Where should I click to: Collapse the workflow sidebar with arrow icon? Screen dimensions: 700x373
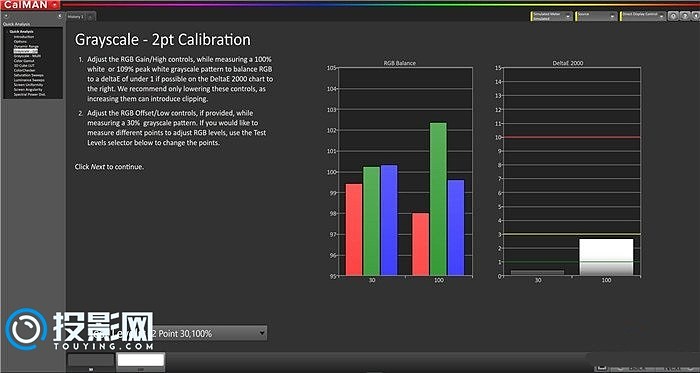pos(59,16)
